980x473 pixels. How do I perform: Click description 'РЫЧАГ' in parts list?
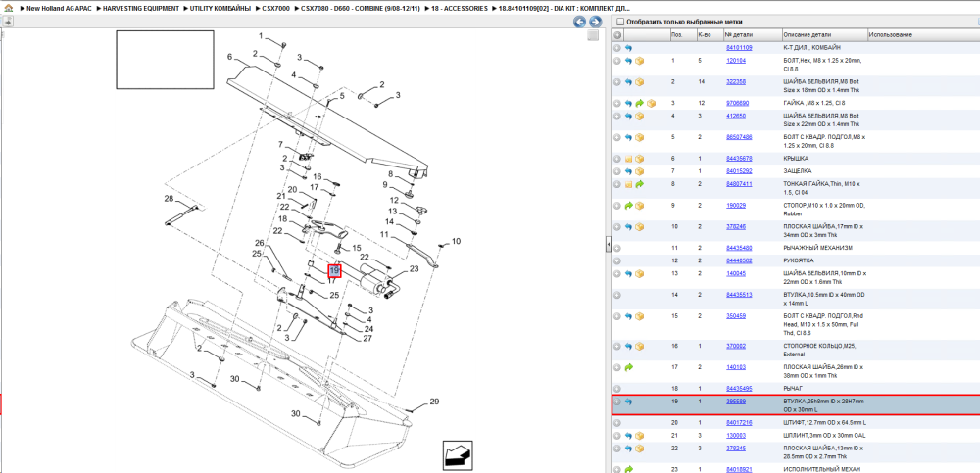(x=791, y=389)
